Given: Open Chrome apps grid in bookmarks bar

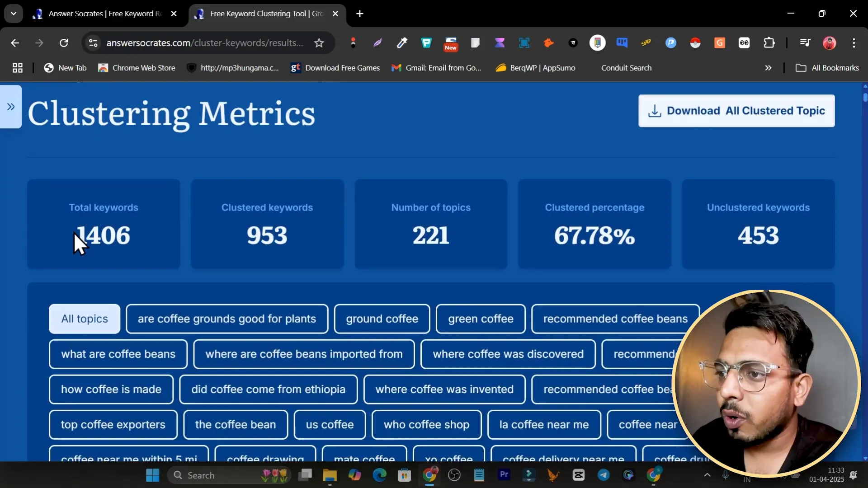Looking at the screenshot, I should (x=18, y=68).
